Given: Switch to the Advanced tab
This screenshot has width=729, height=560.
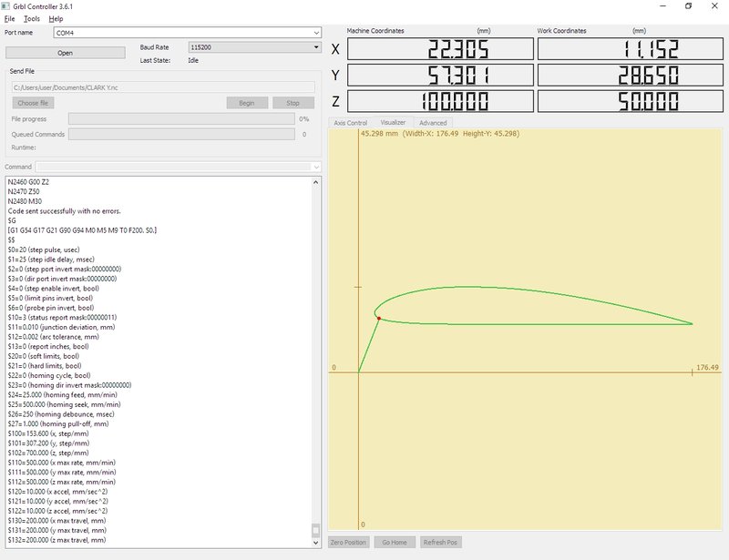Looking at the screenshot, I should [433, 123].
